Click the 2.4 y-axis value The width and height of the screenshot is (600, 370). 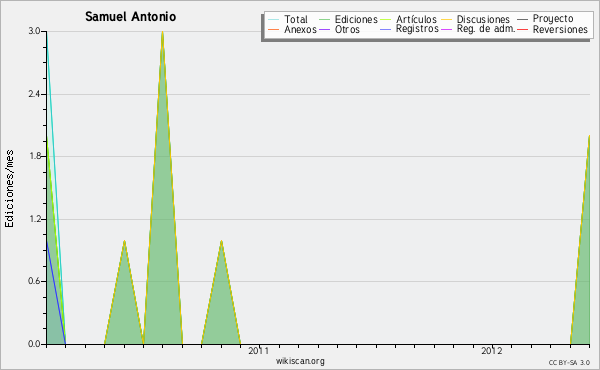click(34, 94)
